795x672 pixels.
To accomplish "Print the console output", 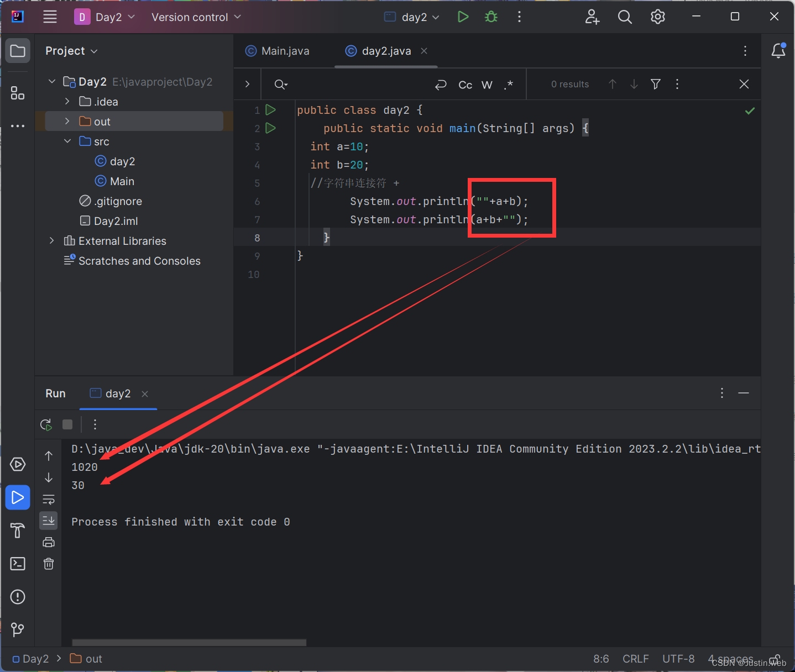I will [x=49, y=542].
